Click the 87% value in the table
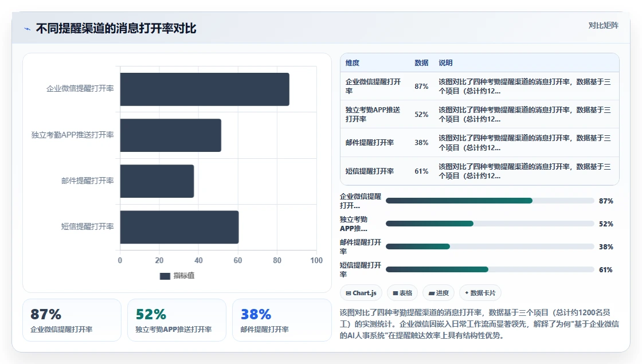Viewport: 642px width, 364px height. (x=421, y=87)
